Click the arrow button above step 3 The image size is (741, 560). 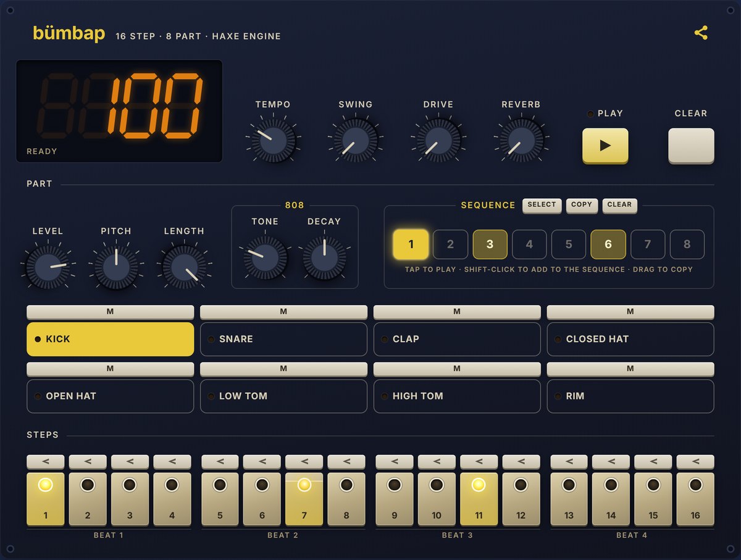click(x=130, y=461)
